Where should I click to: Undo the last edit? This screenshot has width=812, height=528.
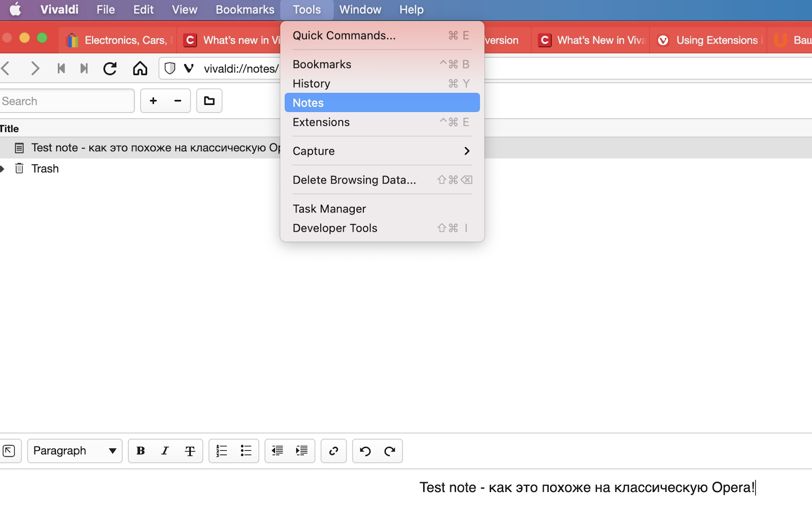point(365,450)
